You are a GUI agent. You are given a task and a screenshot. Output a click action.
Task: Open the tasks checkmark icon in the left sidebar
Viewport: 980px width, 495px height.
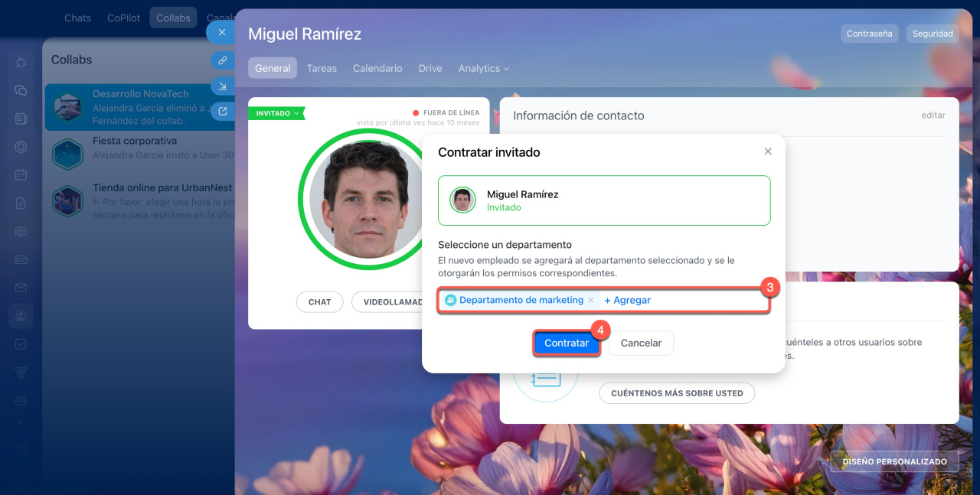coord(21,344)
